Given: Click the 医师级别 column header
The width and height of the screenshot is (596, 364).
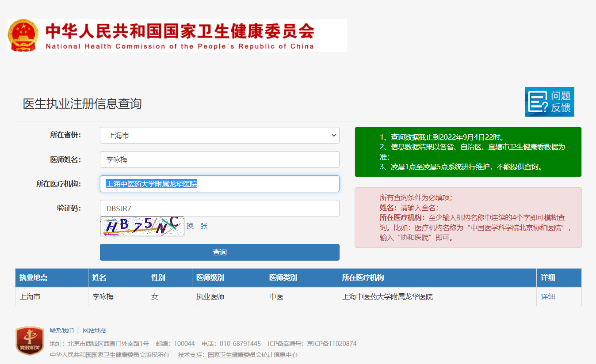Looking at the screenshot, I should click(229, 278).
